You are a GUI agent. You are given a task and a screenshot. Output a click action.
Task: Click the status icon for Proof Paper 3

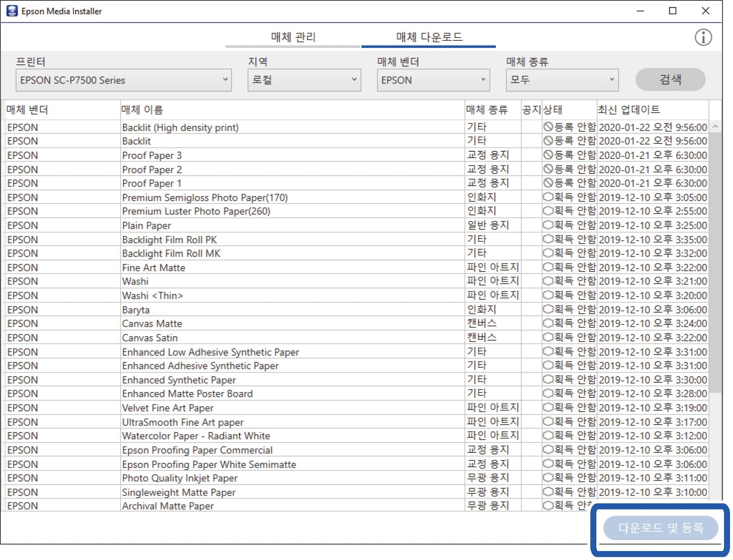click(548, 155)
